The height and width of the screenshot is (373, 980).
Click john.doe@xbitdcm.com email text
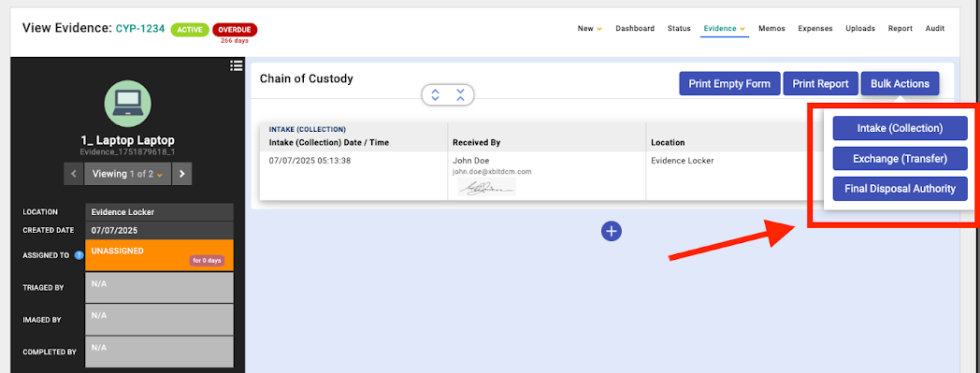click(492, 171)
